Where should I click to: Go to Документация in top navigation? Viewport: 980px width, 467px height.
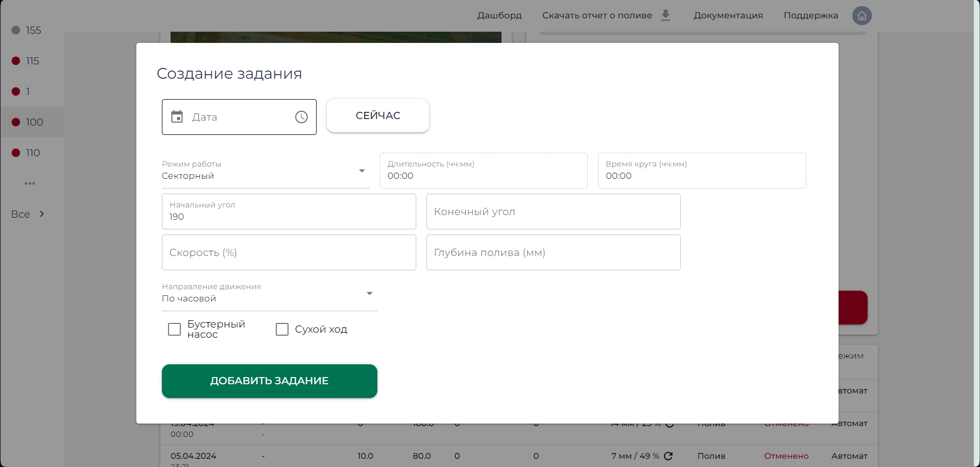pos(728,15)
